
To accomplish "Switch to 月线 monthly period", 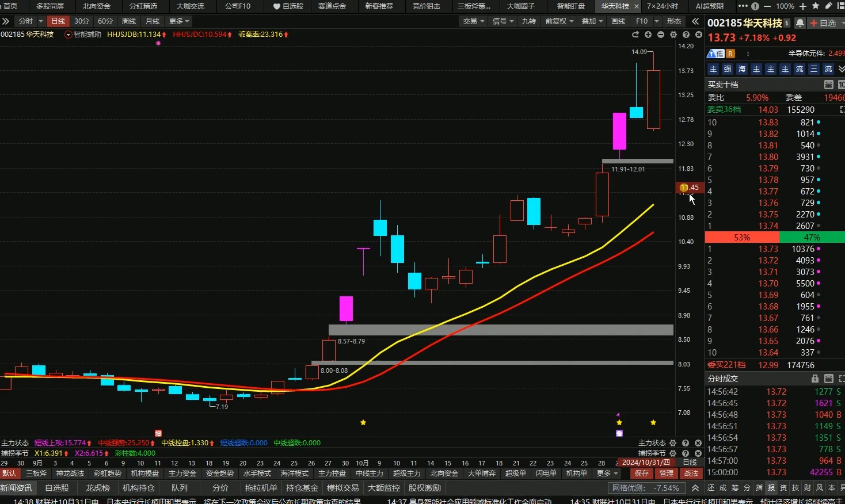I will [153, 21].
